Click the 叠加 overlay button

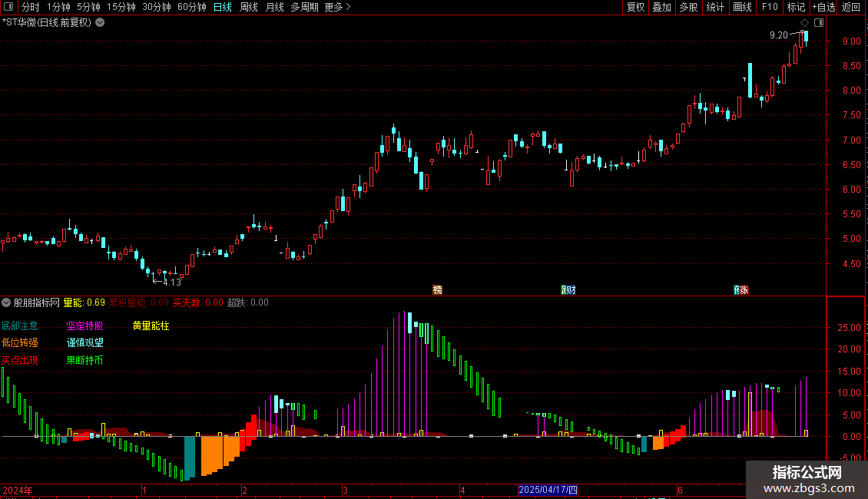point(662,7)
